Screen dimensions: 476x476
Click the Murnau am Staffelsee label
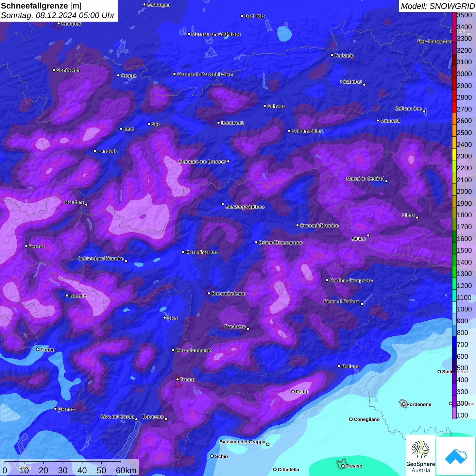pos(216,34)
